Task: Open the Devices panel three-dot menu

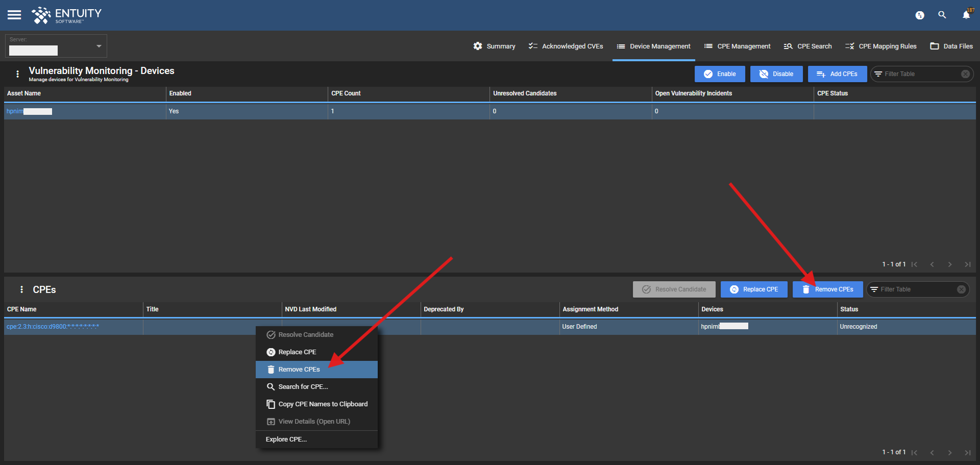Action: pos(18,74)
